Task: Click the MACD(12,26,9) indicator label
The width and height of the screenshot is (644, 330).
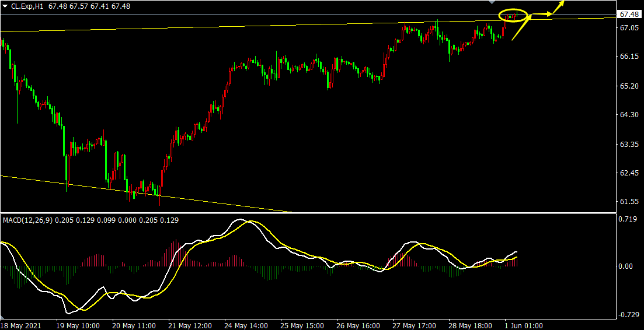Action: tap(26, 220)
